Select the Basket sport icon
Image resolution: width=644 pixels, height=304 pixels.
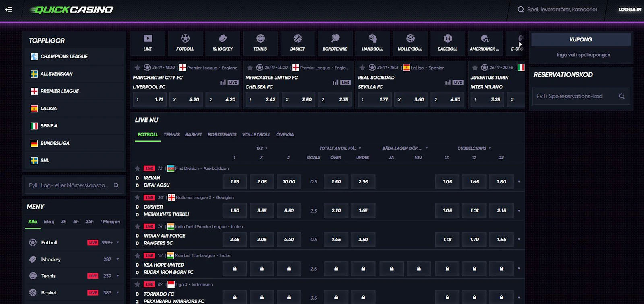coord(298,43)
